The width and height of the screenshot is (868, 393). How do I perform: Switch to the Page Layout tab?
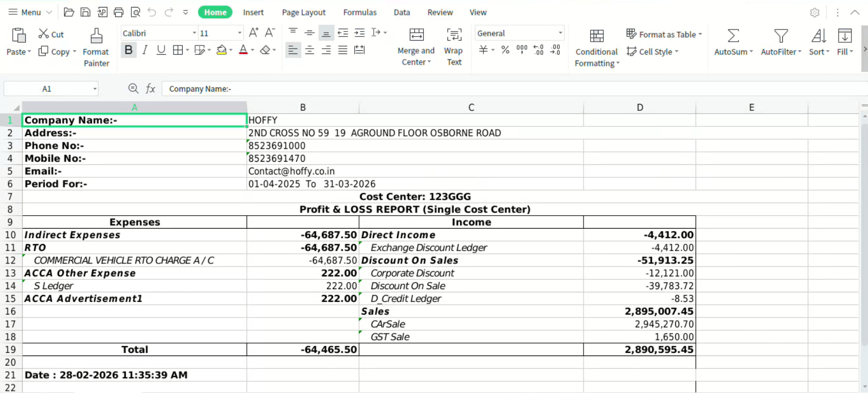[304, 12]
